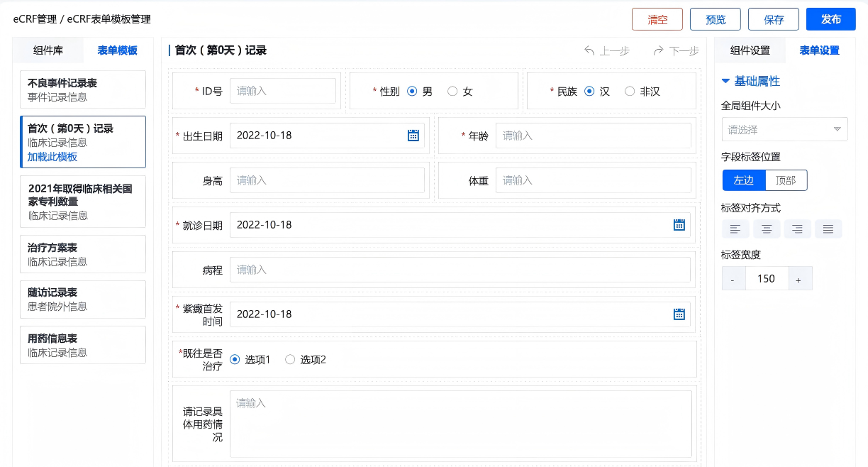868x467 pixels.
Task: Open calendar picker for 出生日期 field
Action: pos(413,136)
